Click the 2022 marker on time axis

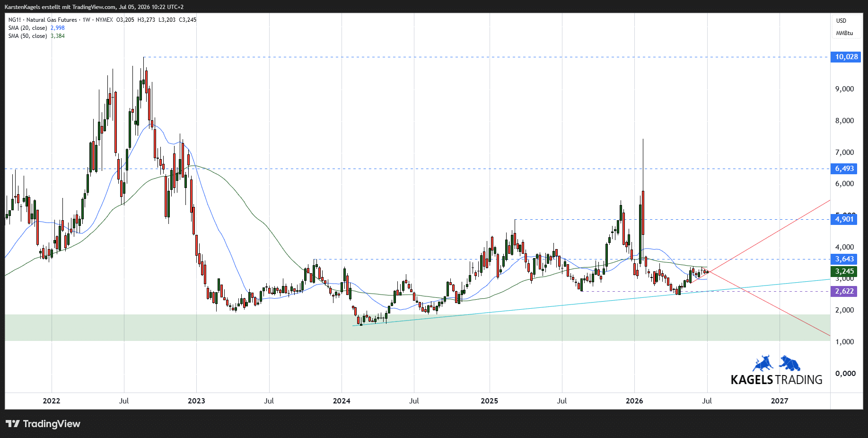point(52,401)
